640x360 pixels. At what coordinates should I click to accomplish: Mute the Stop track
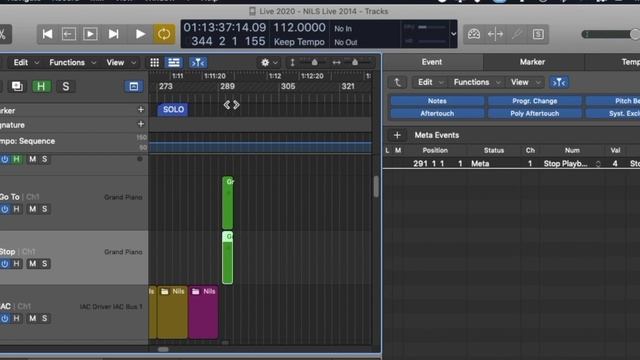(32, 264)
